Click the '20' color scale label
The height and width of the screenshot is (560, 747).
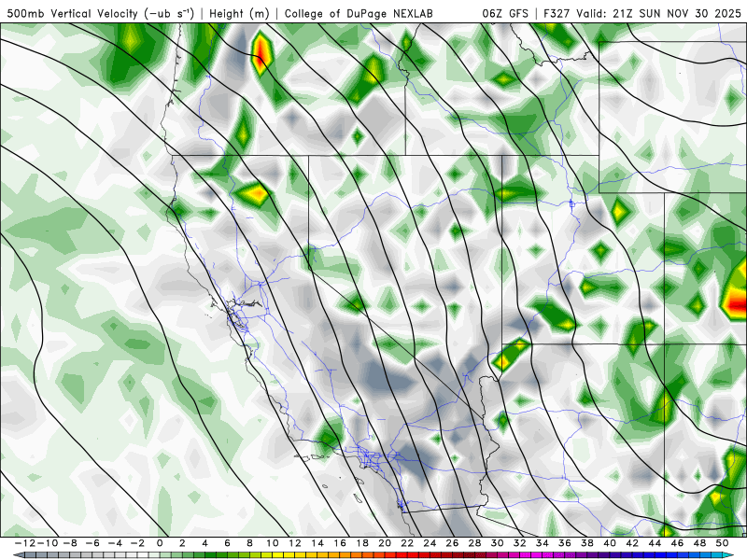point(385,543)
